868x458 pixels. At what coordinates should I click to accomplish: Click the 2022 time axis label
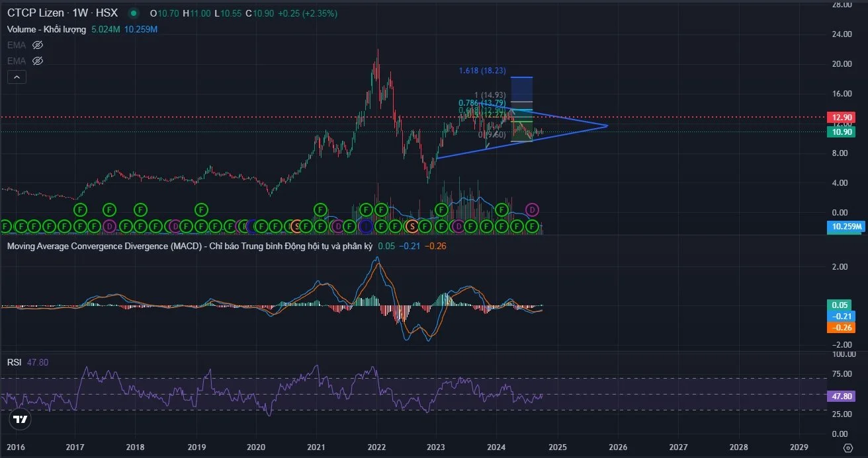(376, 447)
